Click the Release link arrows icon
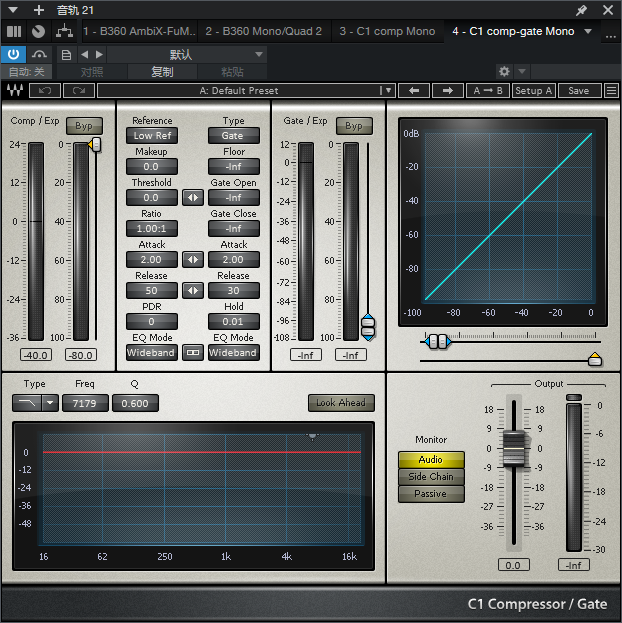 pos(193,290)
